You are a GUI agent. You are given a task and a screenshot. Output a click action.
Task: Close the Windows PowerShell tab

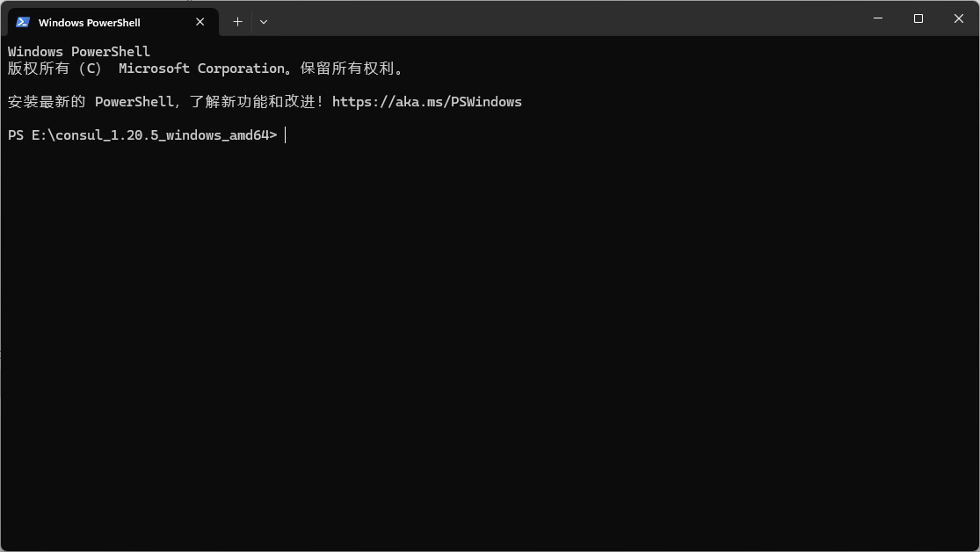click(x=200, y=22)
